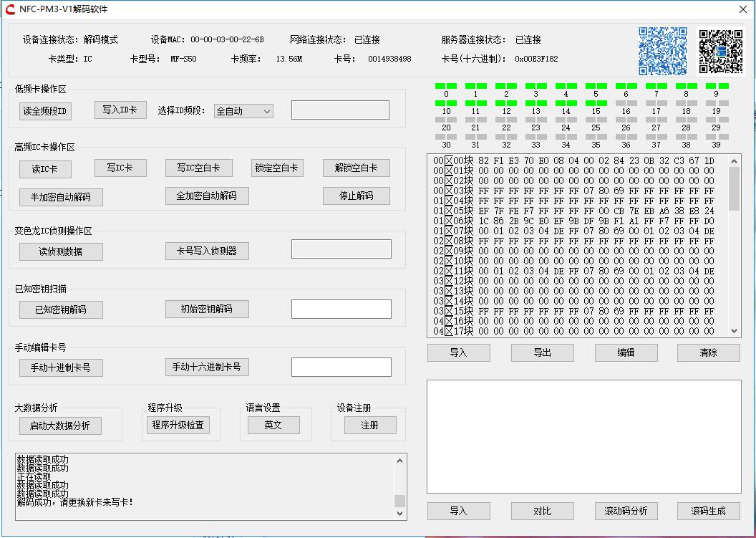The width and height of the screenshot is (756, 538).
Task: Click 读IC卡 button
Action: click(x=44, y=169)
